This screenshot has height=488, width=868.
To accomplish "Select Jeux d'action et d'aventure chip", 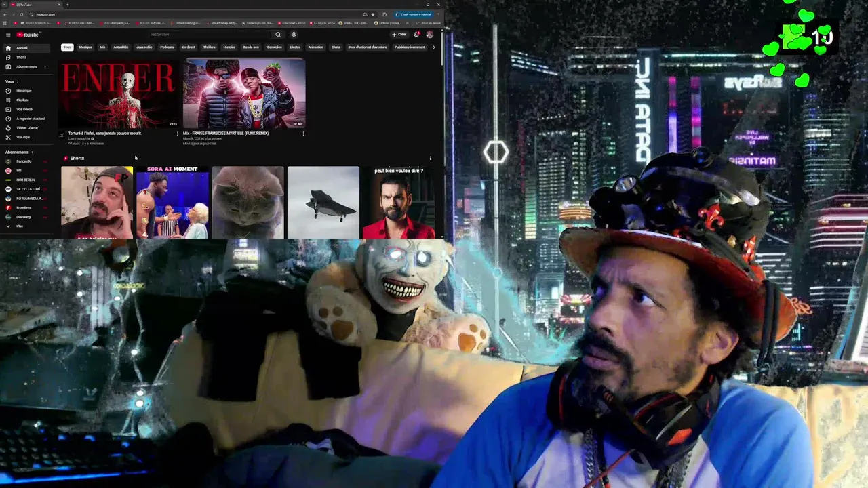I will point(368,47).
